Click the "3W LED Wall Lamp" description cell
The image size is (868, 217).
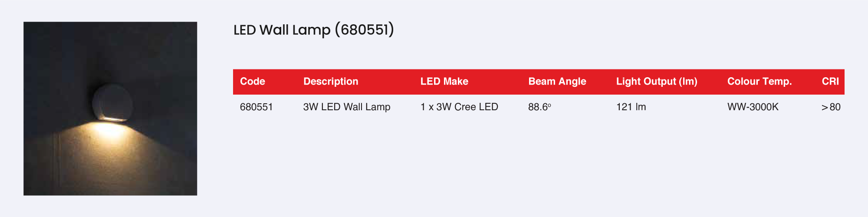click(347, 107)
